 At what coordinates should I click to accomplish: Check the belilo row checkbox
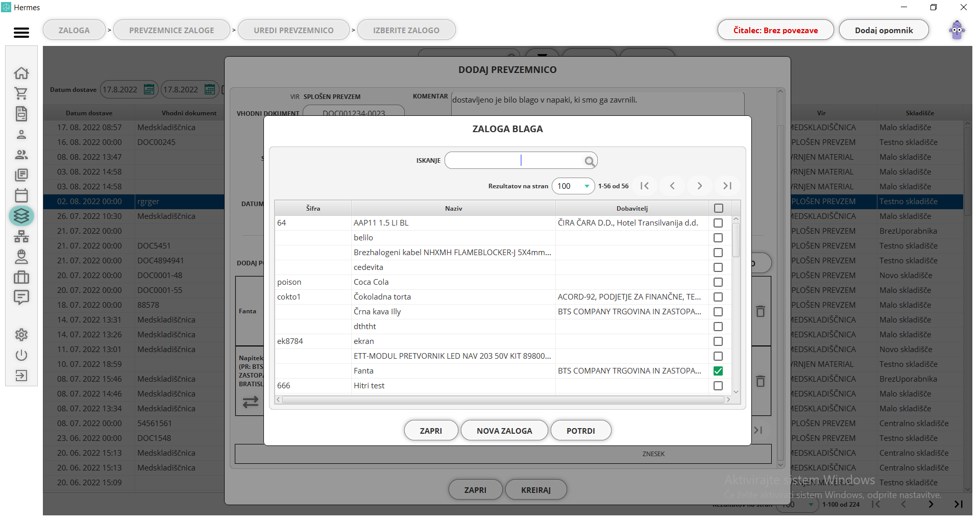tap(718, 238)
